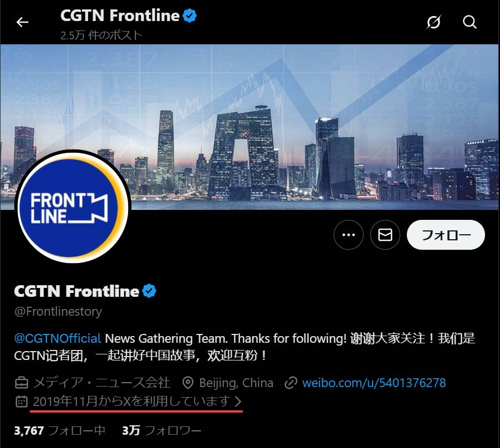Click the calendar icon beside the join date
Screen dimensions: 500x448
[x=22, y=401]
